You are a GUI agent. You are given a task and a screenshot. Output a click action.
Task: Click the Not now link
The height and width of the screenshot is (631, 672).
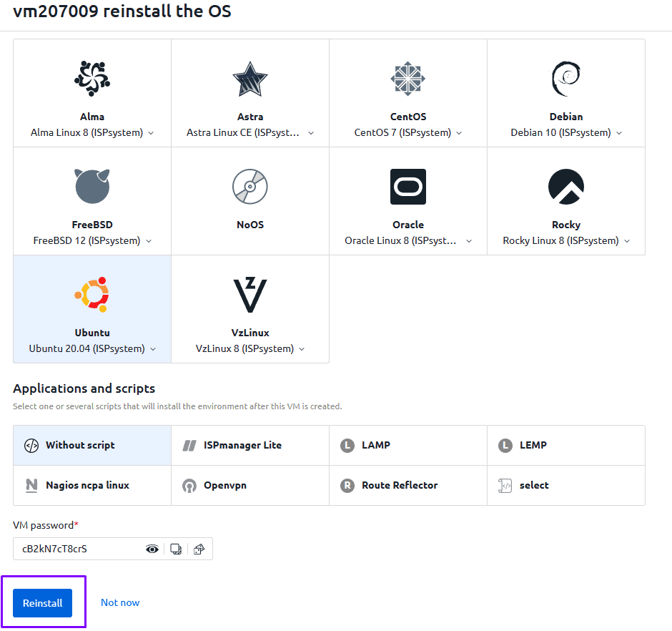coord(120,602)
